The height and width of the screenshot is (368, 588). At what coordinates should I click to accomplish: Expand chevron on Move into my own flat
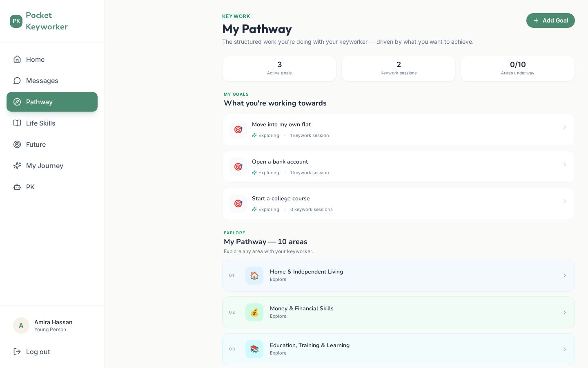point(565,127)
